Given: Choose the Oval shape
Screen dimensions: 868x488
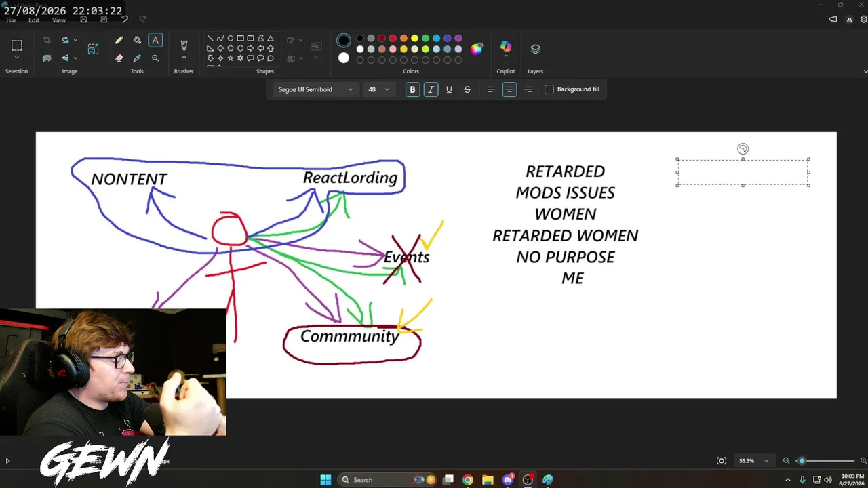Looking at the screenshot, I should pos(231,39).
